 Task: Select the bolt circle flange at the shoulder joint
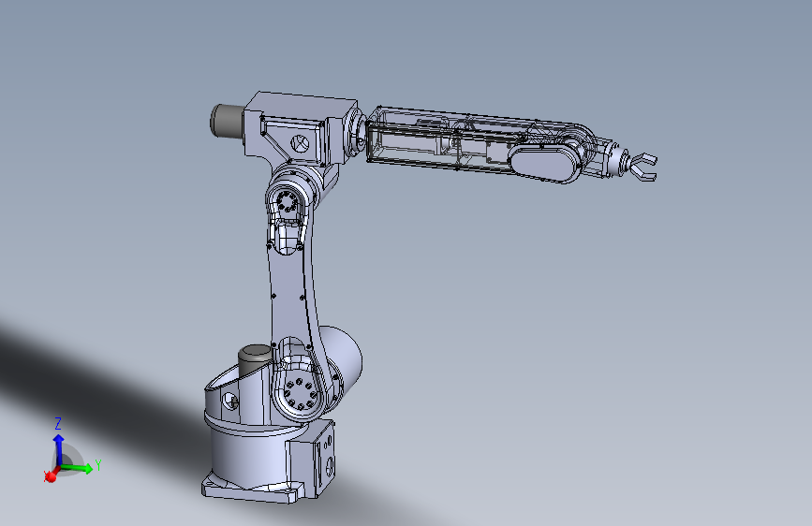(x=302, y=392)
